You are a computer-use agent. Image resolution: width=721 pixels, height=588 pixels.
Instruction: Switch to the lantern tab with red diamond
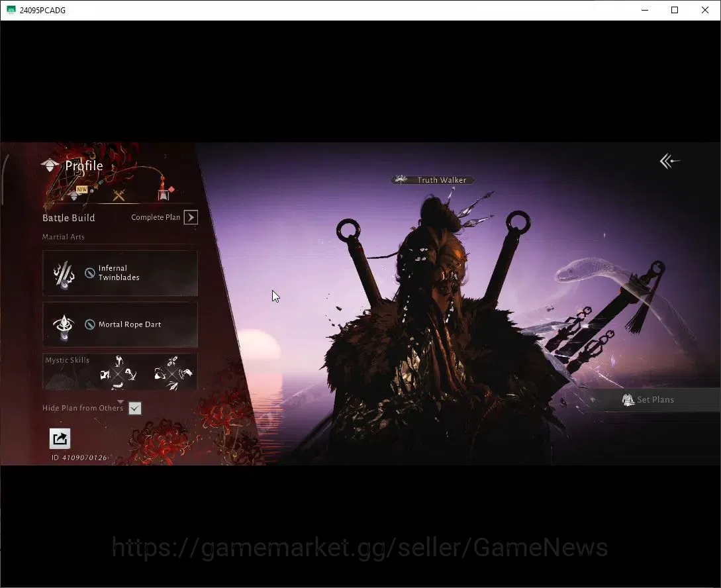[x=164, y=193]
